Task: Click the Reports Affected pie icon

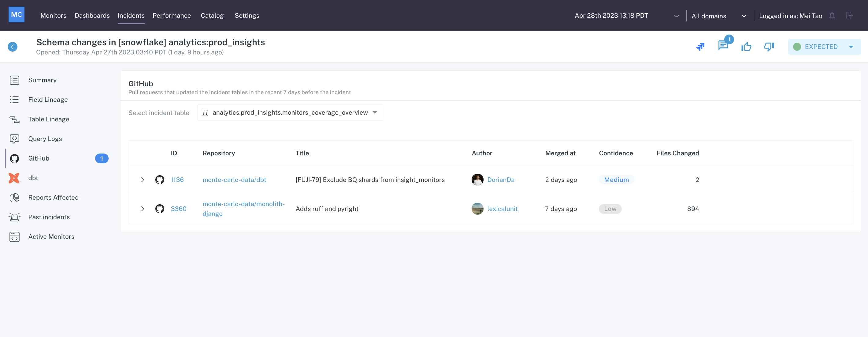Action: [14, 198]
